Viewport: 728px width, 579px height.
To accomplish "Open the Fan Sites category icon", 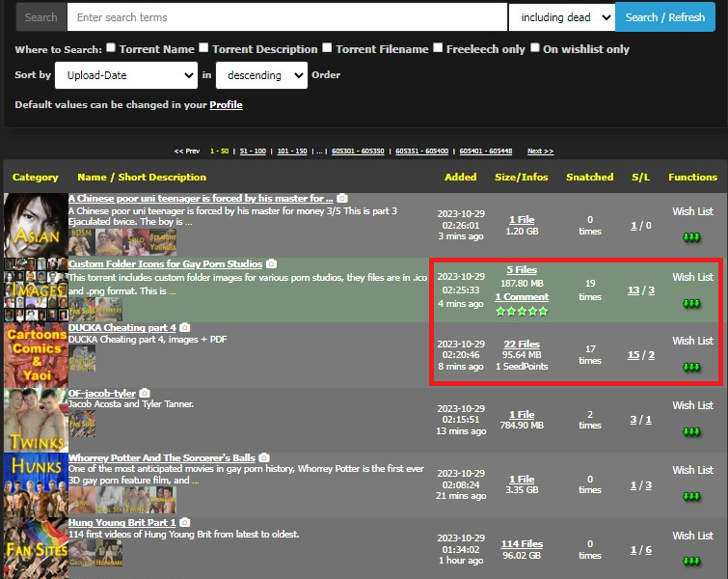I will (34, 548).
